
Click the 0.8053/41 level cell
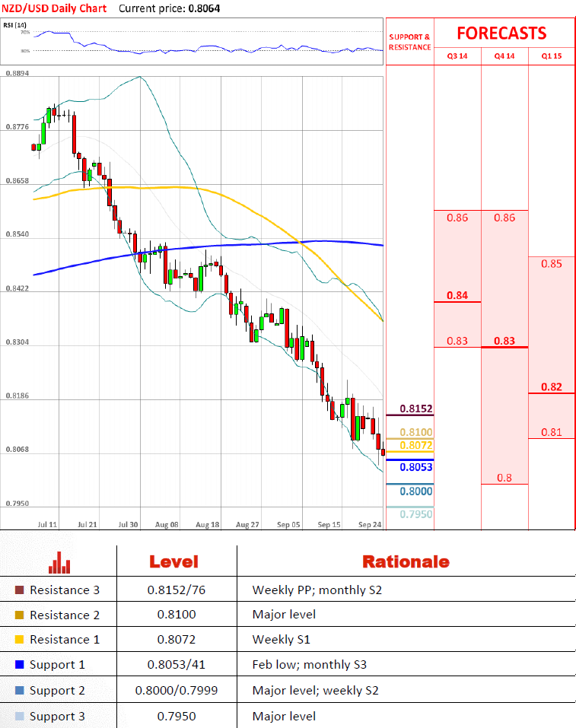(x=177, y=665)
